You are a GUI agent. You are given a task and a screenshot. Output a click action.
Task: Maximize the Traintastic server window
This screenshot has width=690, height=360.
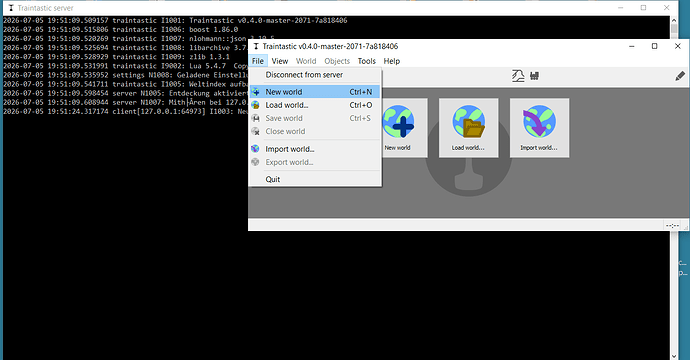[x=643, y=8]
